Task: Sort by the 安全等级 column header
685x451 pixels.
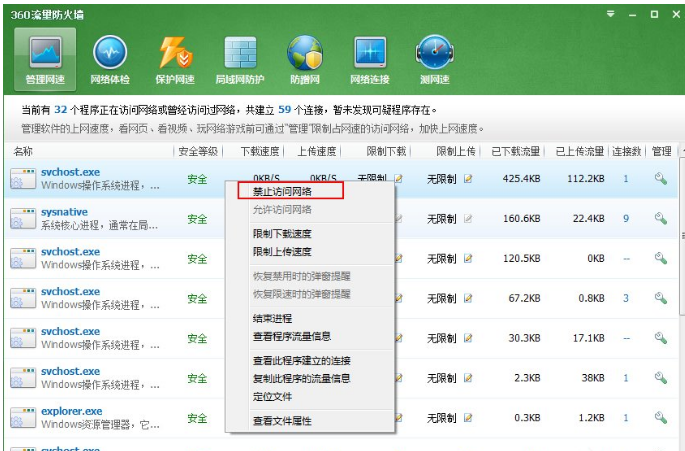Action: [x=198, y=152]
